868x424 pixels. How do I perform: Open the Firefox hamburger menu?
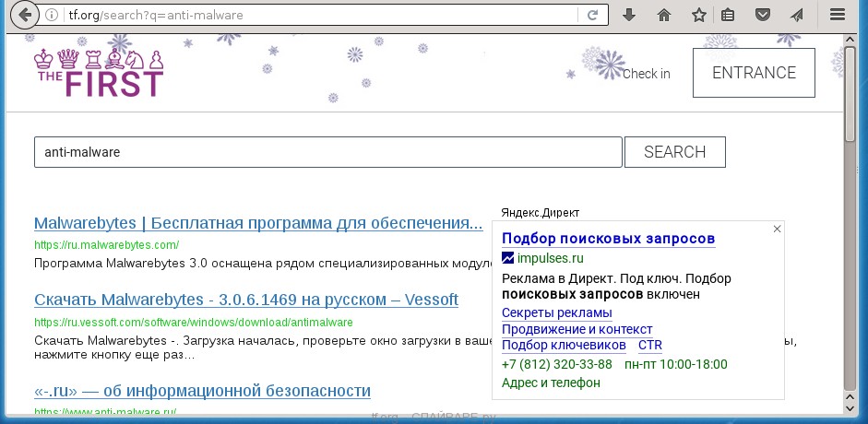837,15
